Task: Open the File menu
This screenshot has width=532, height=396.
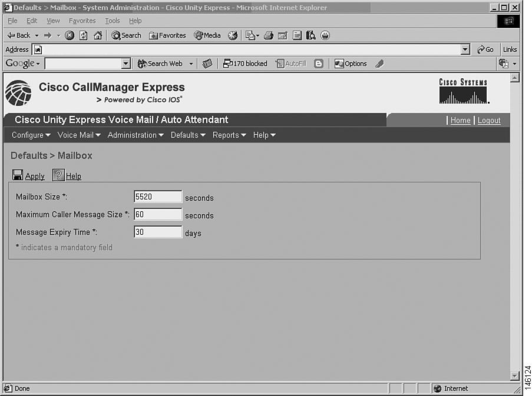Action: (x=12, y=21)
